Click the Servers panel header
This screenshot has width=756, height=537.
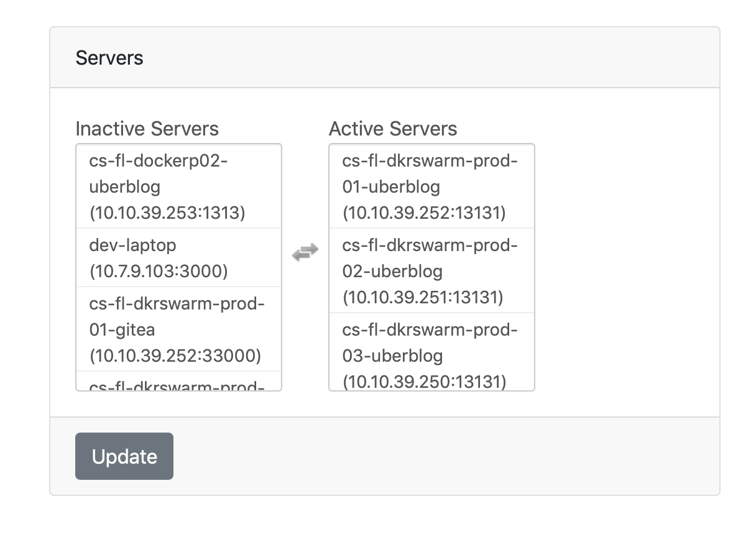(109, 58)
